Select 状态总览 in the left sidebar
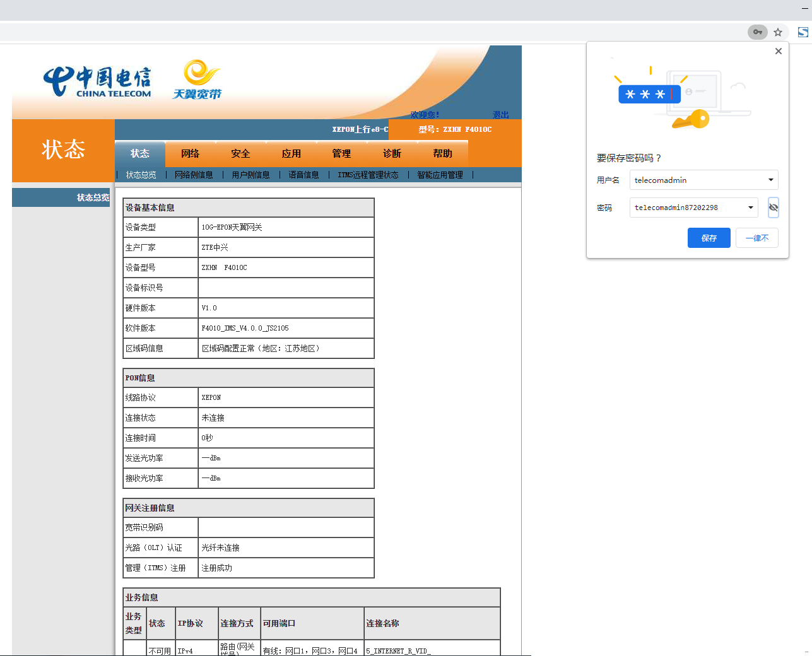Image resolution: width=812 pixels, height=656 pixels. [x=93, y=197]
